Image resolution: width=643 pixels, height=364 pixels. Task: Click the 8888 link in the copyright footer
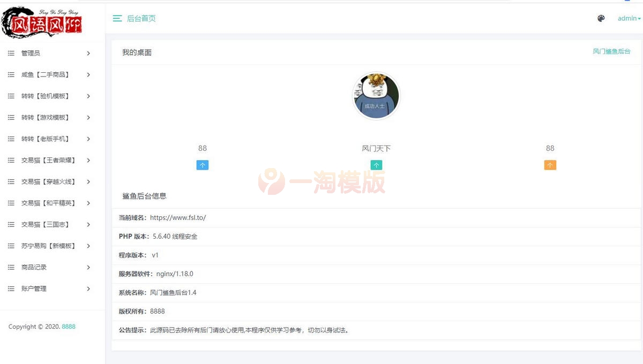click(68, 327)
